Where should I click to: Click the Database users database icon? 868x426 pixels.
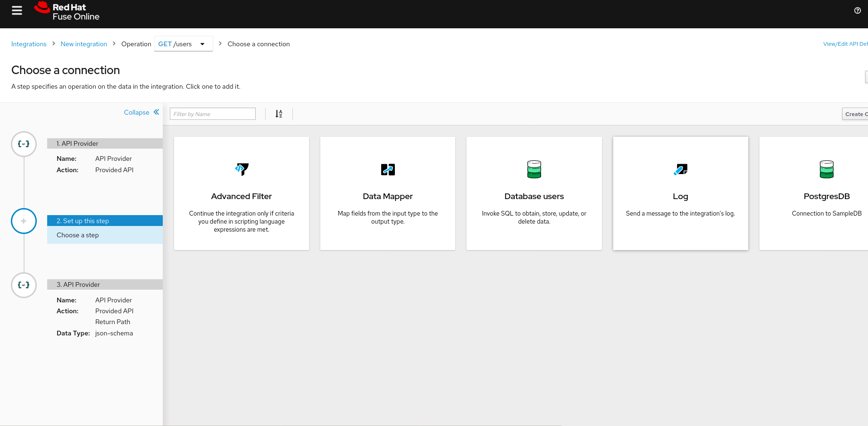tap(534, 169)
